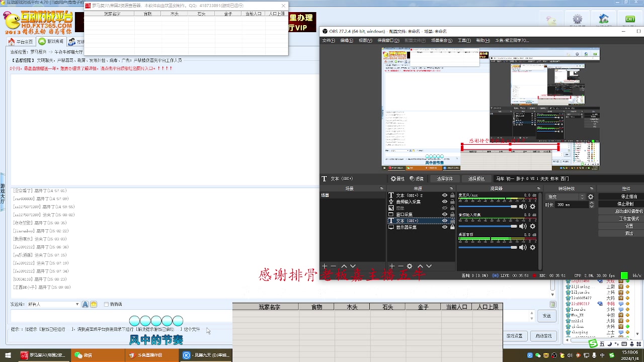The image size is (644, 362).
Task: Adjust 麦克风/Aux volume slider
Action: point(488,206)
